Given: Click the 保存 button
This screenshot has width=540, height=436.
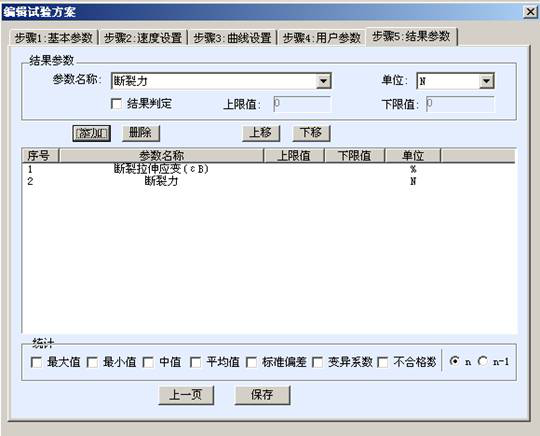Looking at the screenshot, I should pyautogui.click(x=262, y=395).
